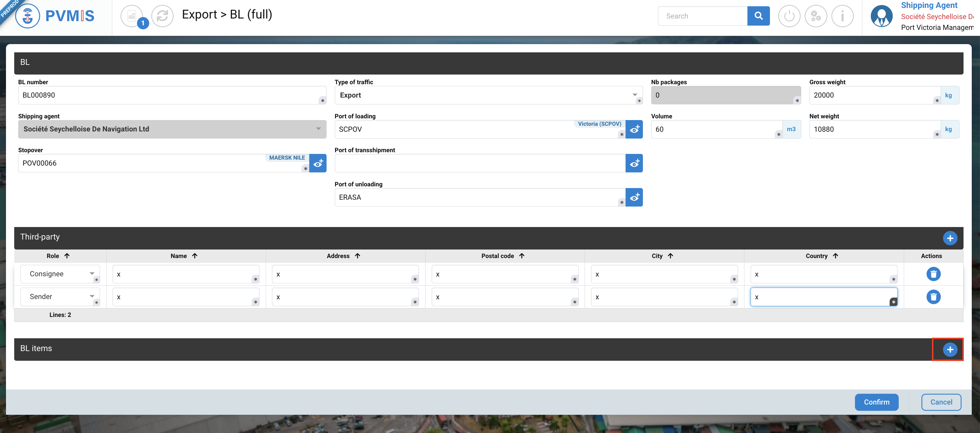The height and width of the screenshot is (433, 980).
Task: Delete the Consignee third-party row
Action: (933, 274)
